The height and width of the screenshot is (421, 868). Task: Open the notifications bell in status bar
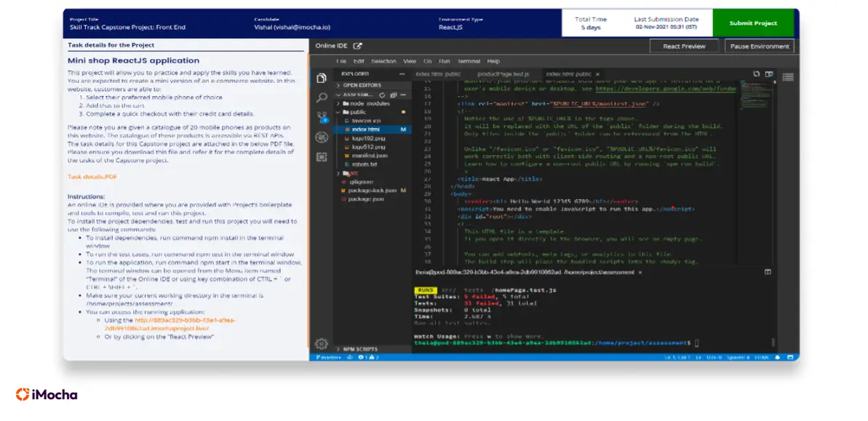pyautogui.click(x=777, y=358)
